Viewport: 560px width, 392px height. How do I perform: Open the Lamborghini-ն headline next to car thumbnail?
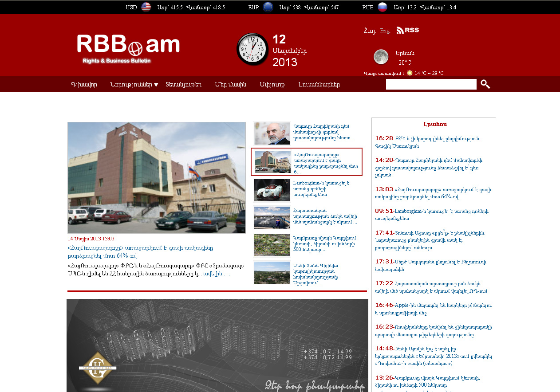(x=322, y=188)
